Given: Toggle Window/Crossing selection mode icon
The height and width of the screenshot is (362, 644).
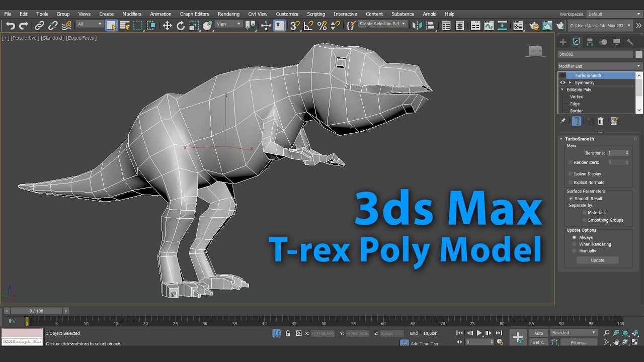Looking at the screenshot, I should [x=151, y=26].
